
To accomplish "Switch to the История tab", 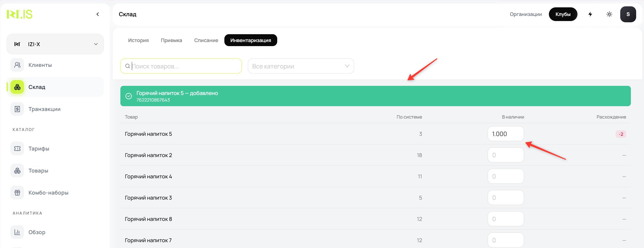I will [138, 40].
